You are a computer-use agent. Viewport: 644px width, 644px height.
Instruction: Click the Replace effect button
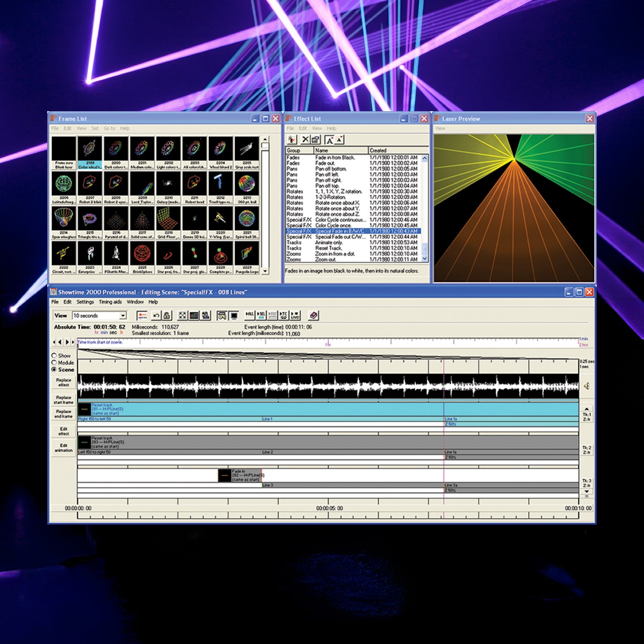click(64, 382)
